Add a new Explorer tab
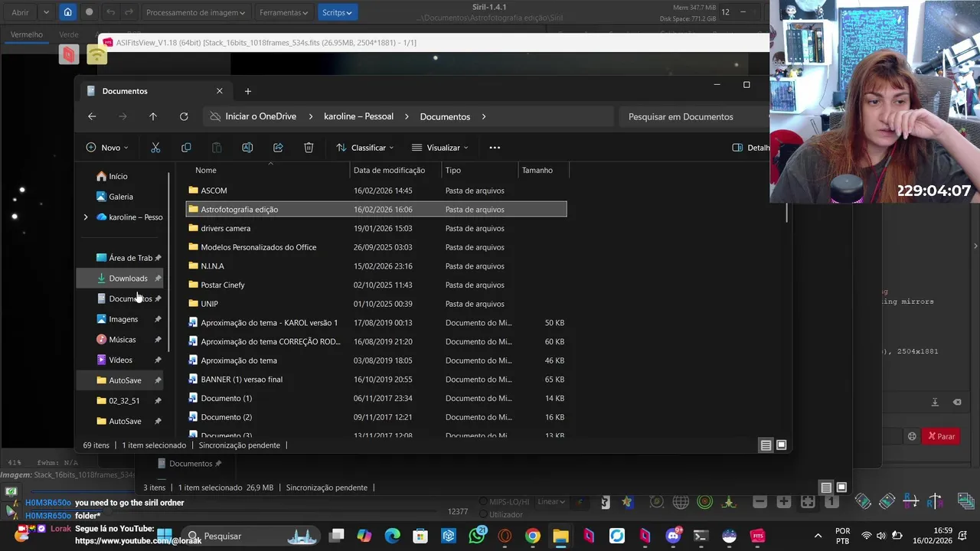The height and width of the screenshot is (551, 980). coord(247,91)
